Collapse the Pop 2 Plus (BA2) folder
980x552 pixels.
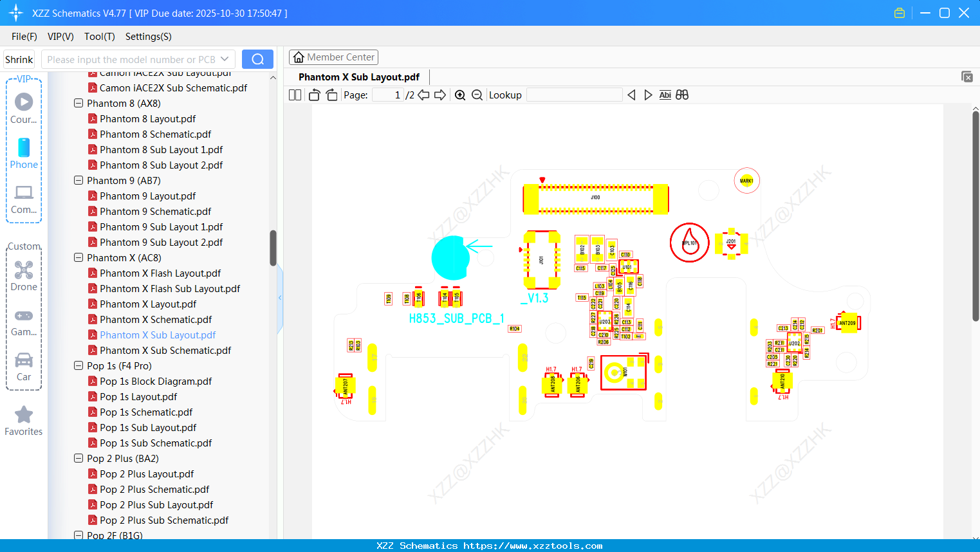pyautogui.click(x=79, y=458)
